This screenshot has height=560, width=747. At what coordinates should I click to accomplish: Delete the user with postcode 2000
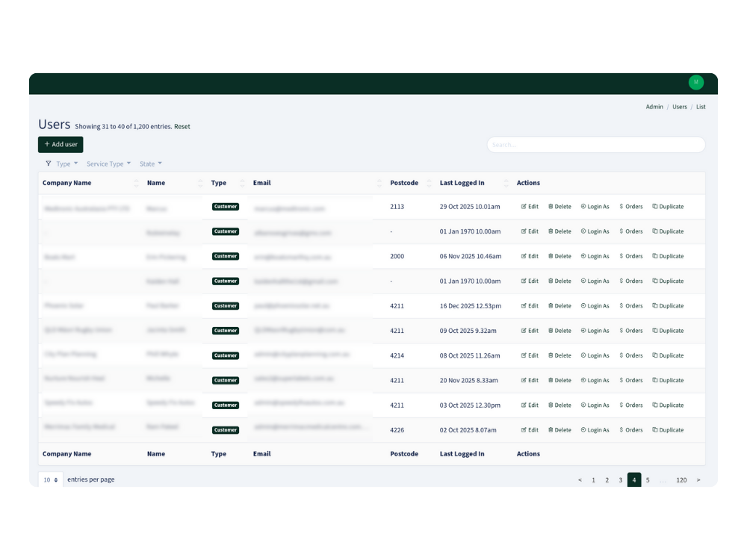(x=560, y=256)
